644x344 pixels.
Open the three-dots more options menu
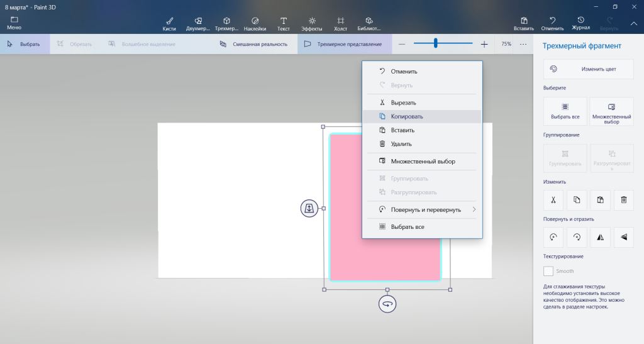[x=523, y=44]
